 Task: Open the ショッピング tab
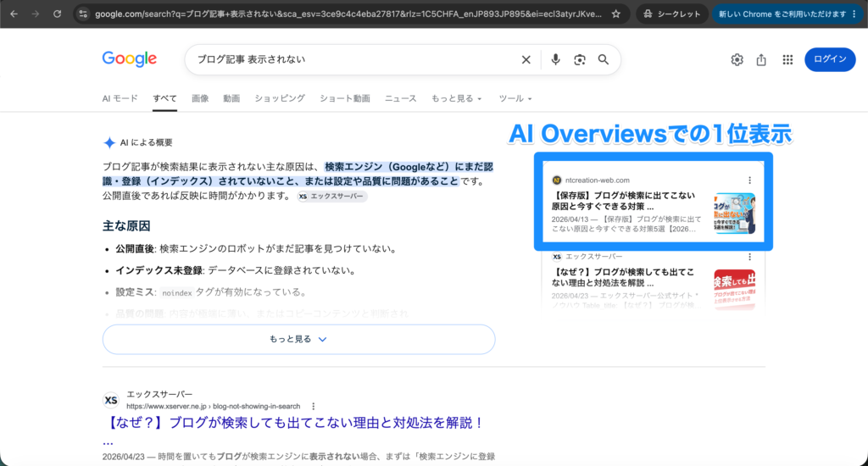[280, 98]
